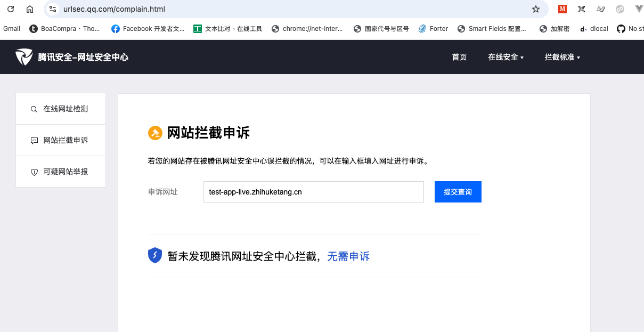Click the blue shield result icon

point(155,256)
